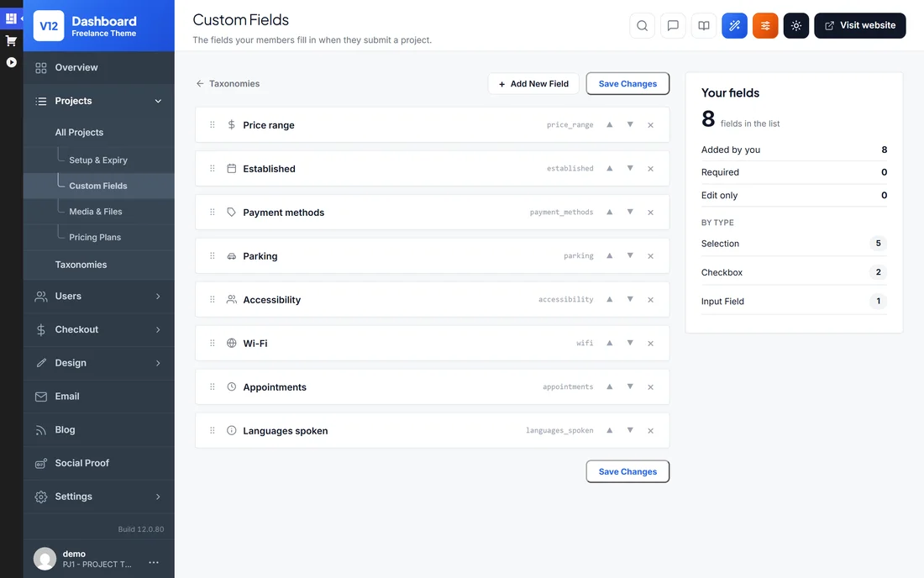Click the shopping cart icon in left strip
The image size is (924, 578).
click(x=11, y=40)
